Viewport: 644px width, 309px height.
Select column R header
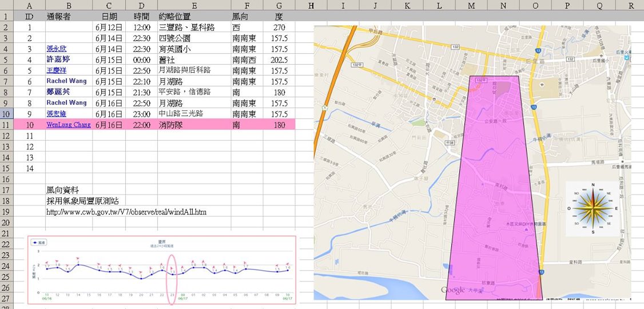pyautogui.click(x=630, y=5)
